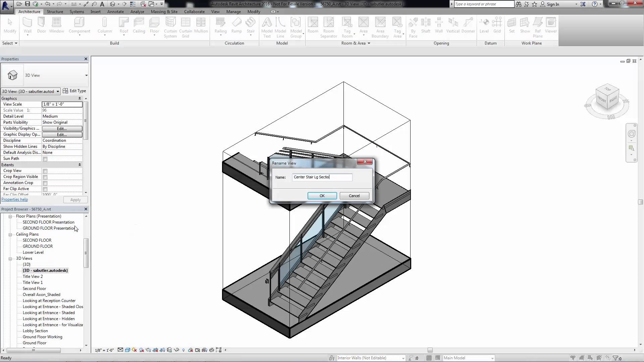Toggle the Sun Path checkbox

(x=45, y=159)
